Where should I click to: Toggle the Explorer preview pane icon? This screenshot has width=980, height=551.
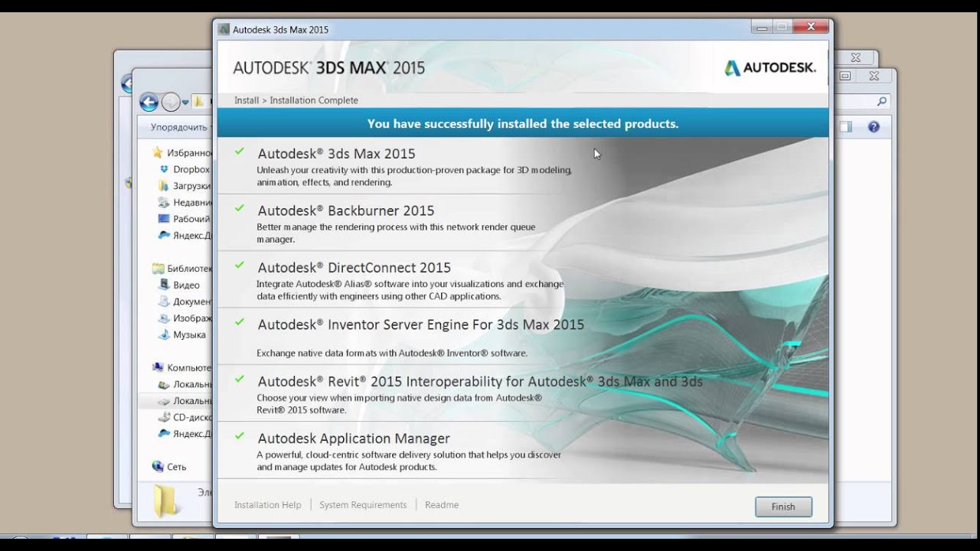pyautogui.click(x=845, y=127)
